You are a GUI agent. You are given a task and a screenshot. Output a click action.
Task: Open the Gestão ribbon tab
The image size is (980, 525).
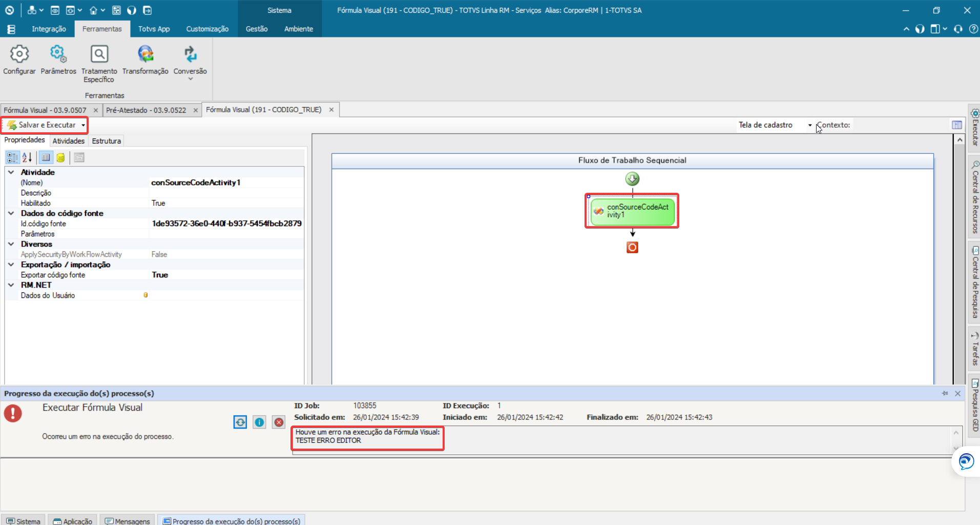tap(257, 29)
